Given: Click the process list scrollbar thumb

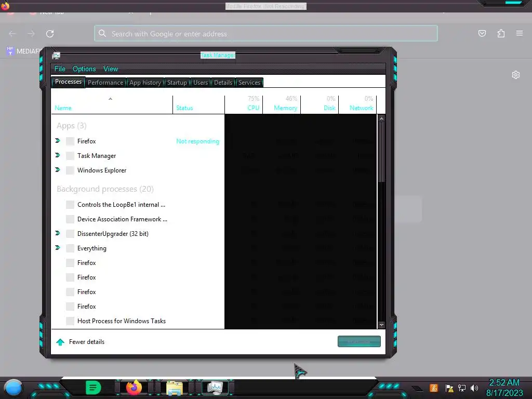Looking at the screenshot, I should (x=381, y=152).
